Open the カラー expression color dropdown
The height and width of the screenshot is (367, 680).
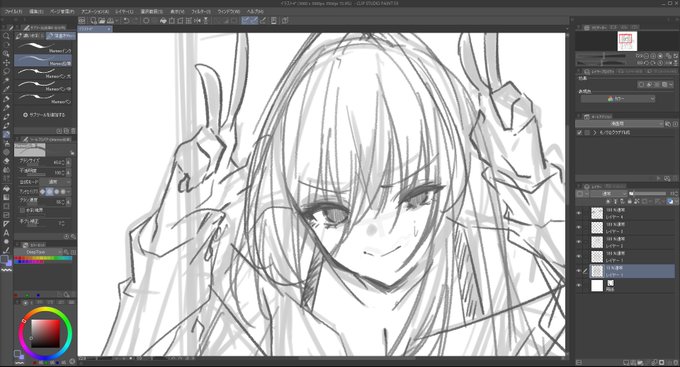tap(618, 99)
